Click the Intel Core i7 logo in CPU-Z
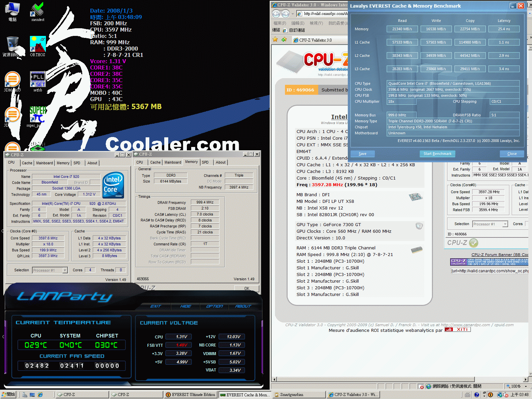This screenshot has width=532, height=399. coord(113,185)
